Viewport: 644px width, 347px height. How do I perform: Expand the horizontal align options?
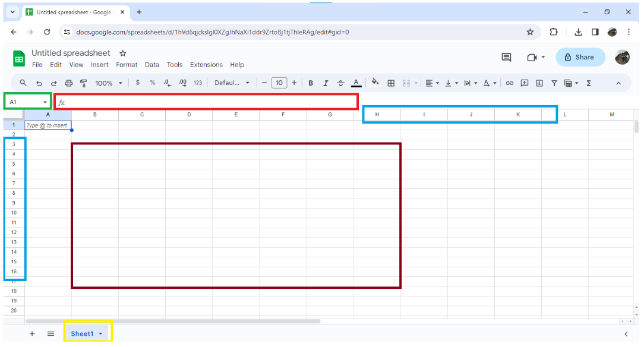pos(438,83)
